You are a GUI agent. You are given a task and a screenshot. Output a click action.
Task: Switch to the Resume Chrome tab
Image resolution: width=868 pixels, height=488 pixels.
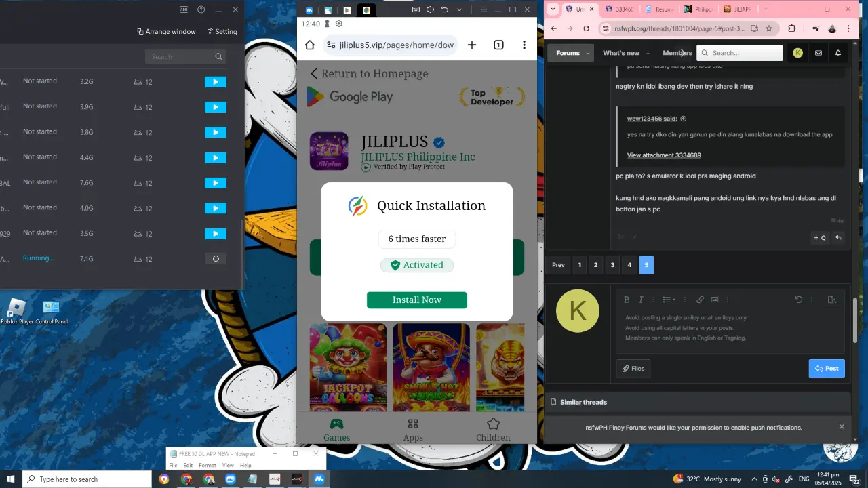[x=658, y=9]
